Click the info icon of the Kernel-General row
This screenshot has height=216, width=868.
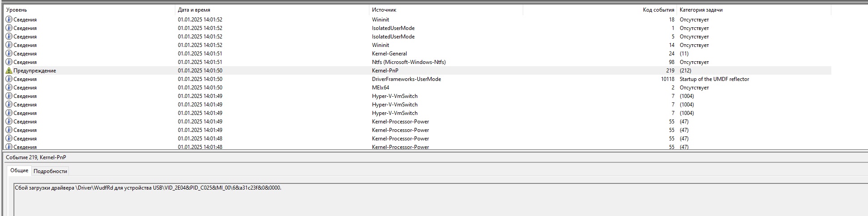[9, 54]
